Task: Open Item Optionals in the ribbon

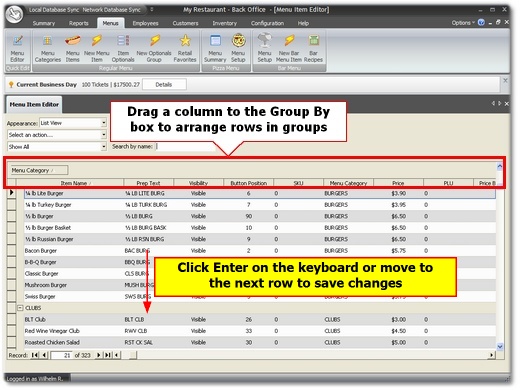Action: pyautogui.click(x=123, y=48)
